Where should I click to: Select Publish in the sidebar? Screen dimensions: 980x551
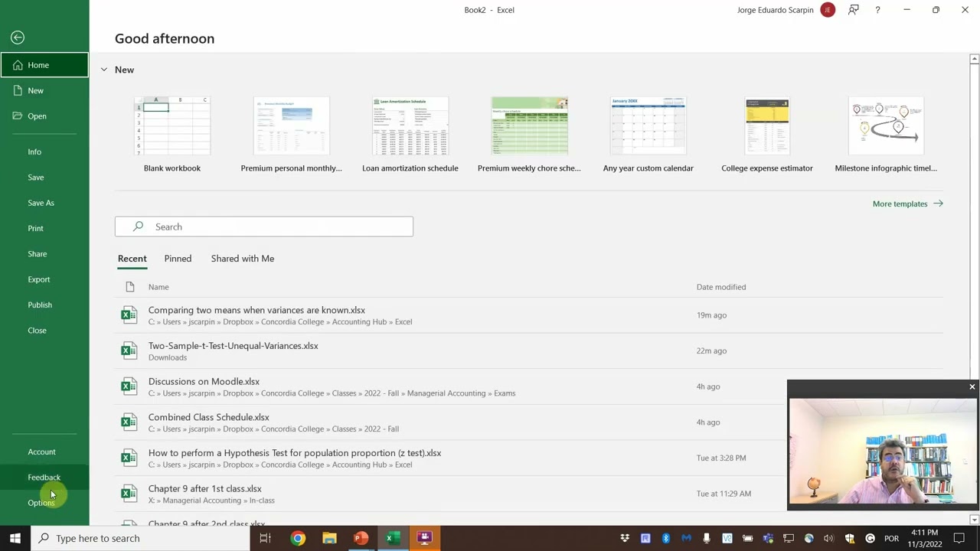44,305
